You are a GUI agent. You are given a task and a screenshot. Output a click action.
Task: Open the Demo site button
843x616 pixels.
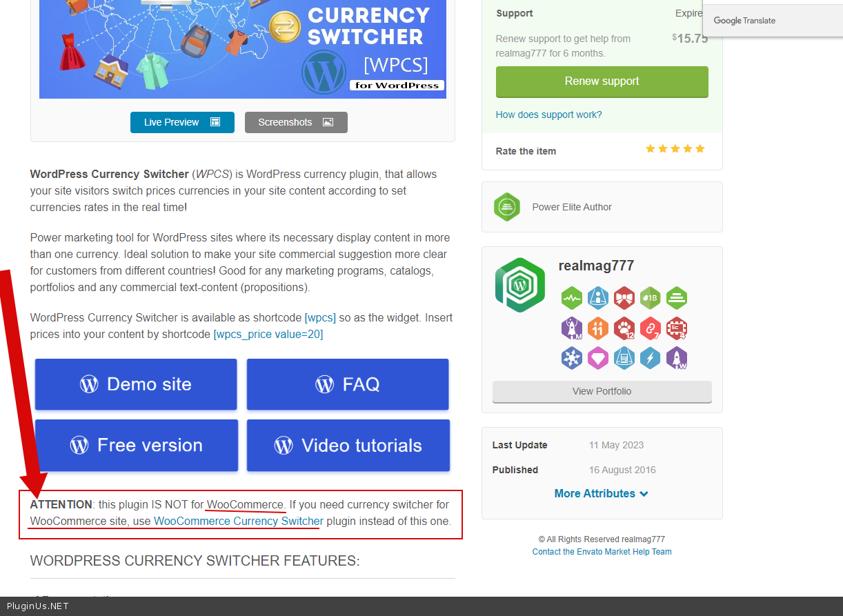pyautogui.click(x=136, y=384)
